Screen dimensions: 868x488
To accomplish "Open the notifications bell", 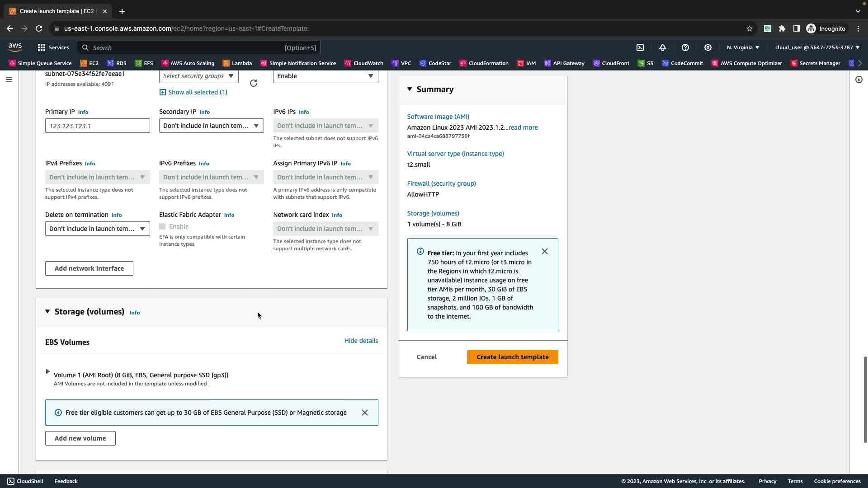I will 663,47.
